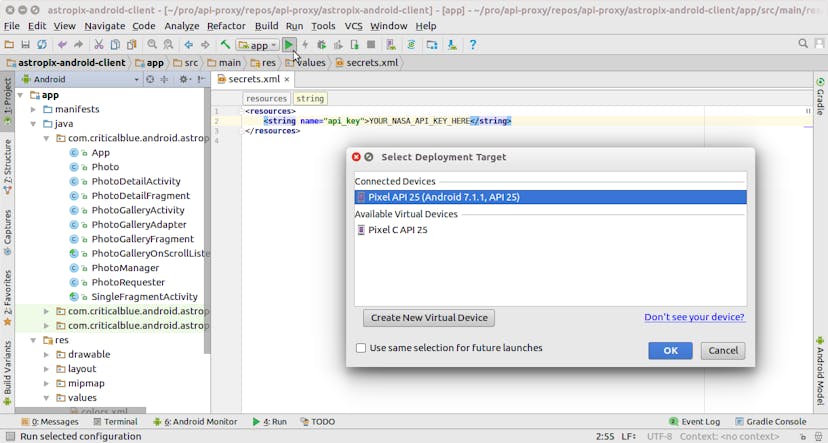The image size is (828, 443).
Task: Select SingleFragmentActivity class in tree
Action: (x=144, y=297)
